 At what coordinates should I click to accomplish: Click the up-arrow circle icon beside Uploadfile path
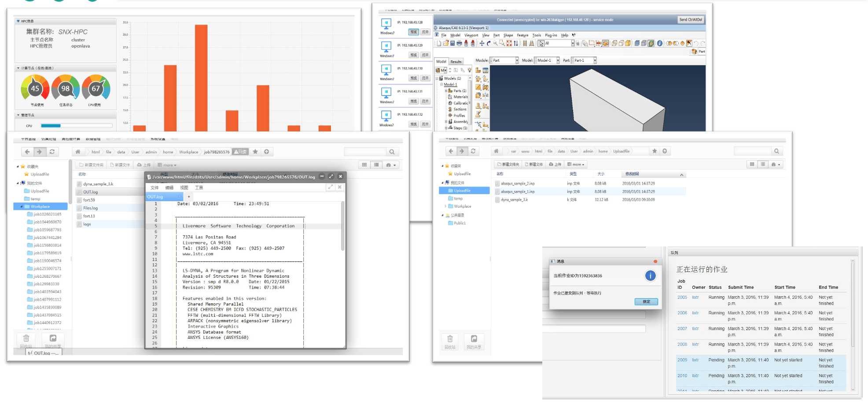665,151
